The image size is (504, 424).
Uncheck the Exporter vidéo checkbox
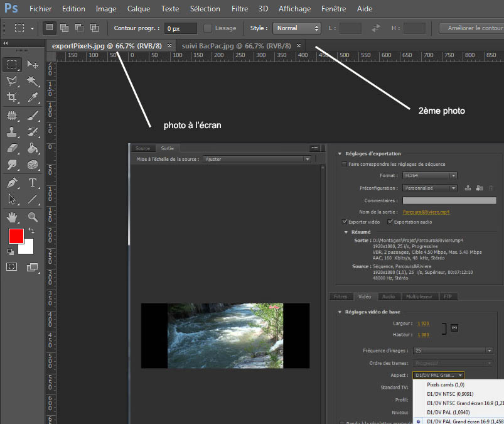(345, 222)
